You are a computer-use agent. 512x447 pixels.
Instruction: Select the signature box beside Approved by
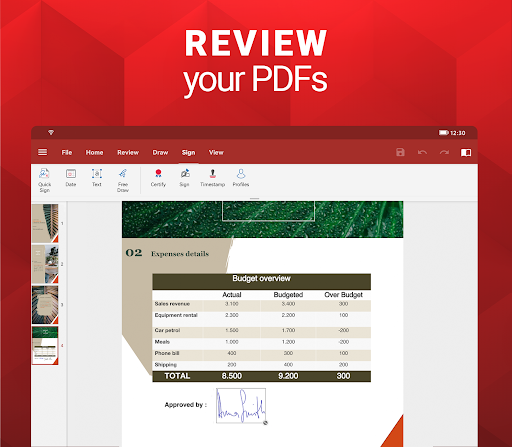[241, 406]
